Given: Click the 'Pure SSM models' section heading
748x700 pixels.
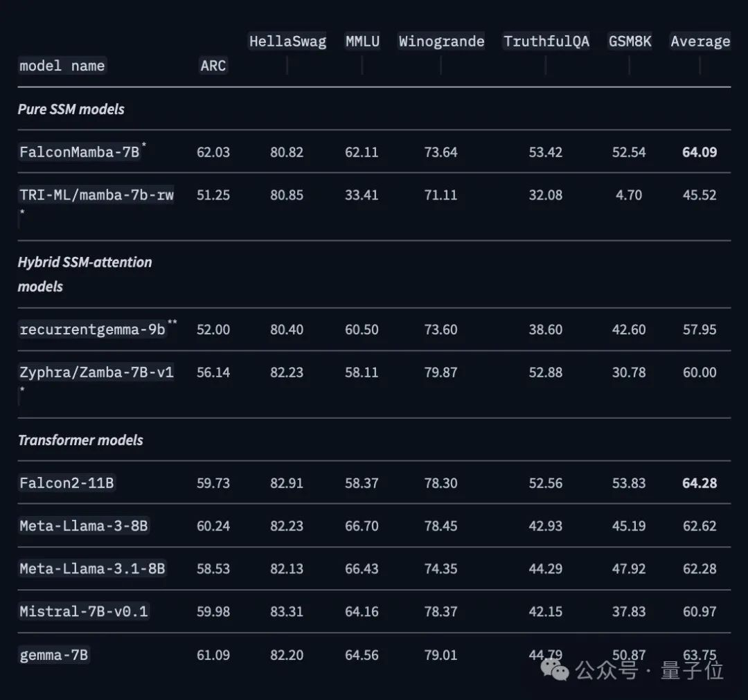Looking at the screenshot, I should pos(71,109).
